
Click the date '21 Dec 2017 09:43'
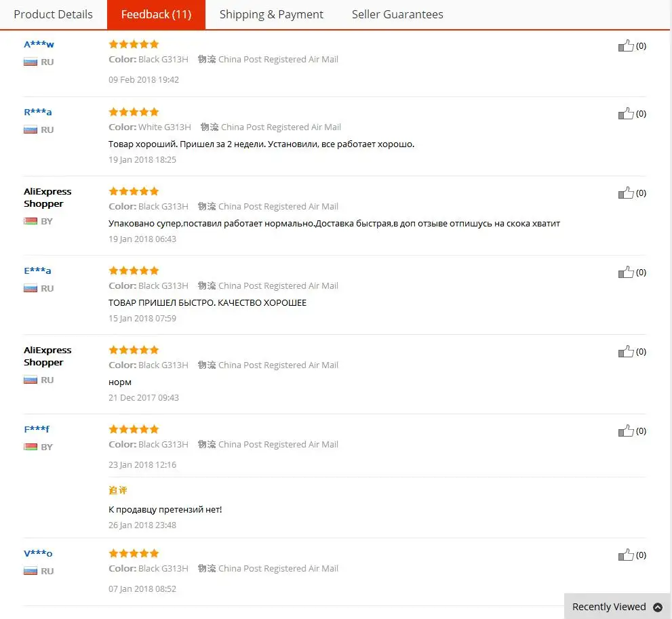pyautogui.click(x=144, y=398)
